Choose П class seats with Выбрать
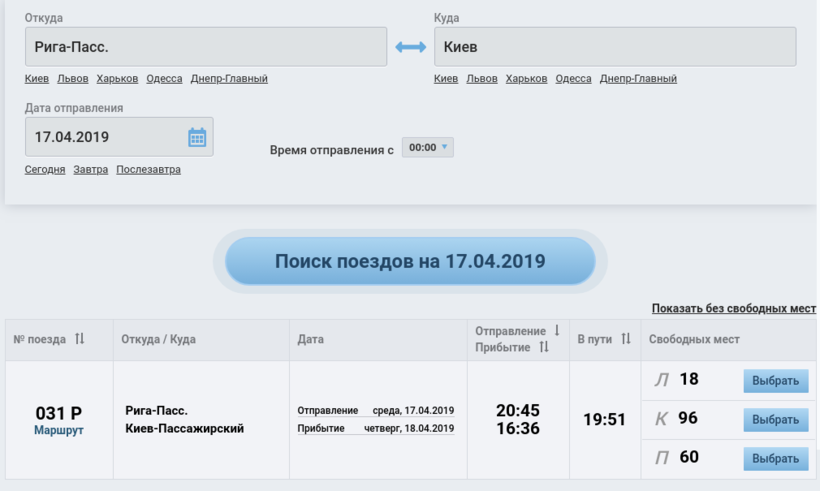Screen dimensions: 820x491 pyautogui.click(x=775, y=458)
